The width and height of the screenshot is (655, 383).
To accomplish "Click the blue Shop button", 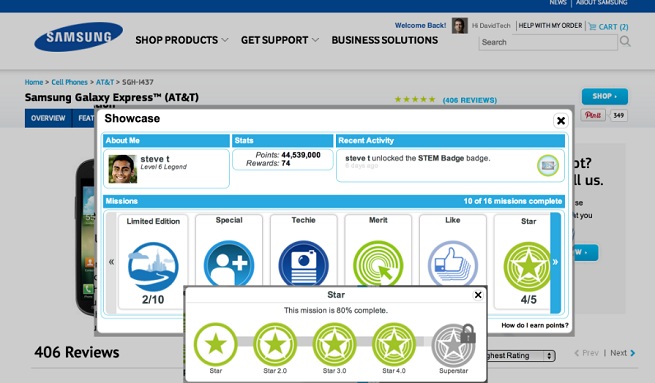I will [604, 96].
